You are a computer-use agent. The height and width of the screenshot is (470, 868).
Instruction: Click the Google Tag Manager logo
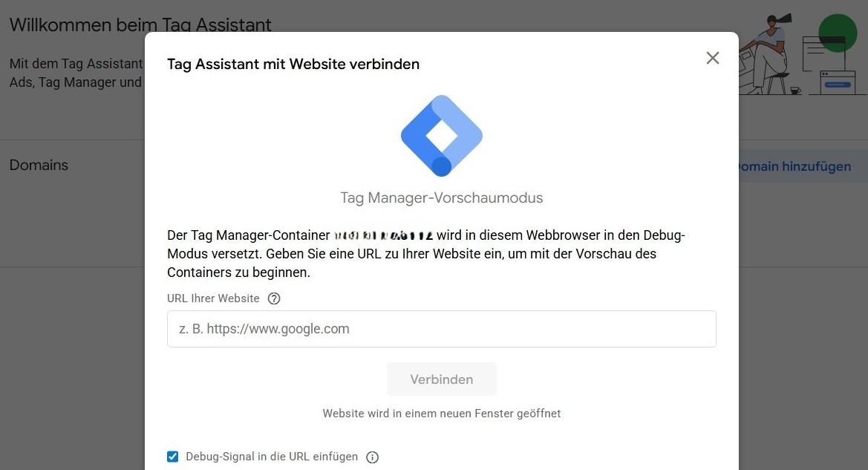[x=442, y=136]
